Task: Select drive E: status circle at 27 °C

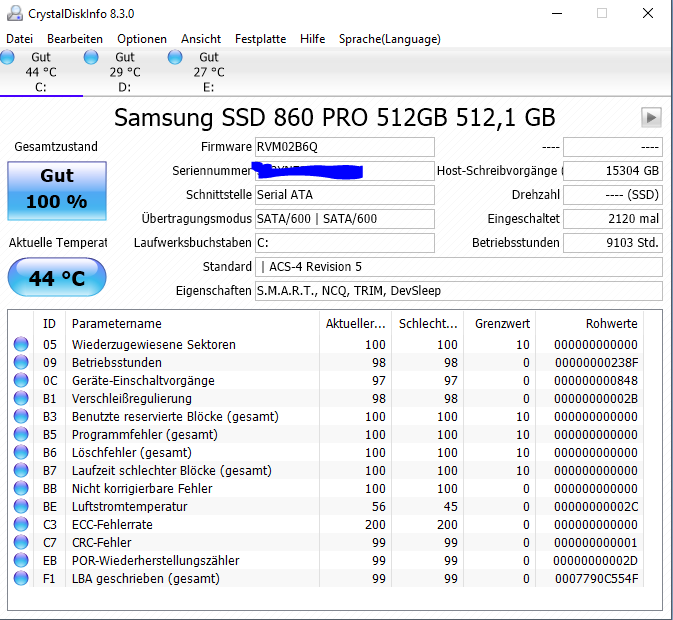Action: (175, 57)
